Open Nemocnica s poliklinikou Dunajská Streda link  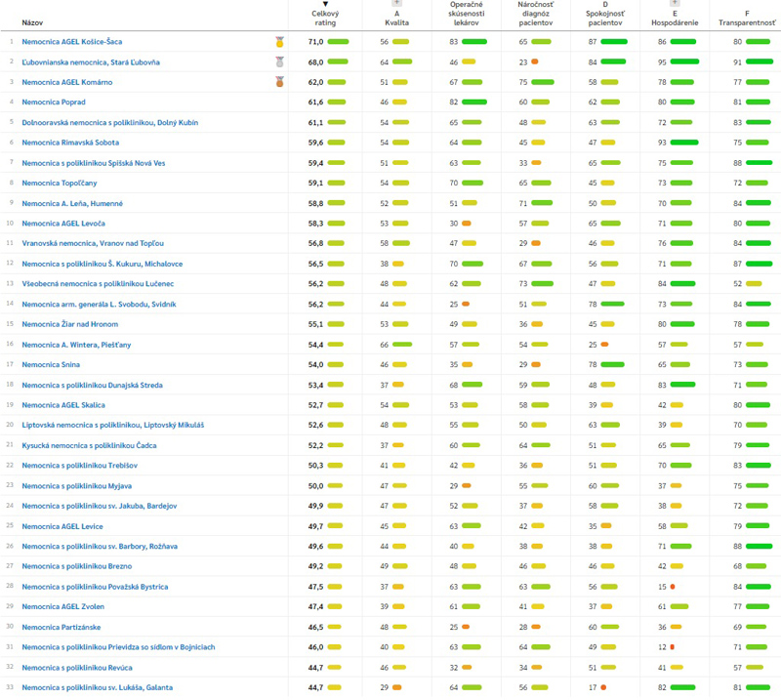pos(92,385)
